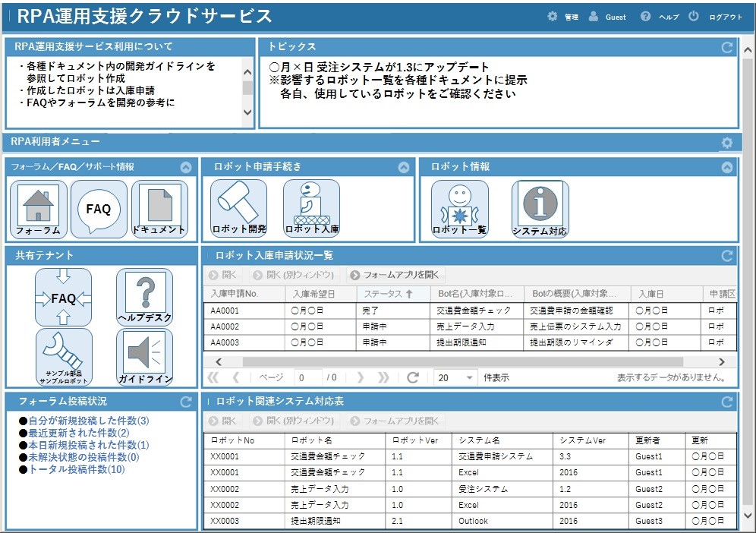Open the ヘルプデスク question mark icon
The width and height of the screenshot is (756, 533).
click(x=144, y=297)
